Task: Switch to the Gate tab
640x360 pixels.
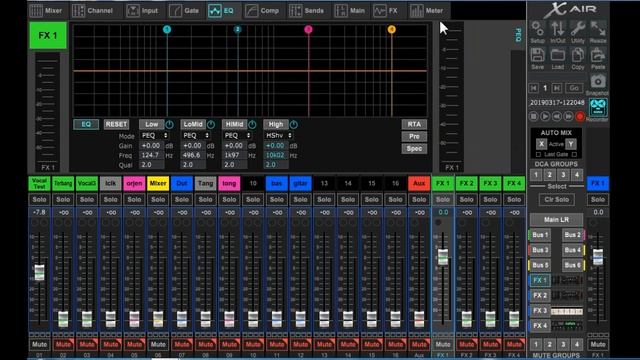Action: click(x=184, y=11)
